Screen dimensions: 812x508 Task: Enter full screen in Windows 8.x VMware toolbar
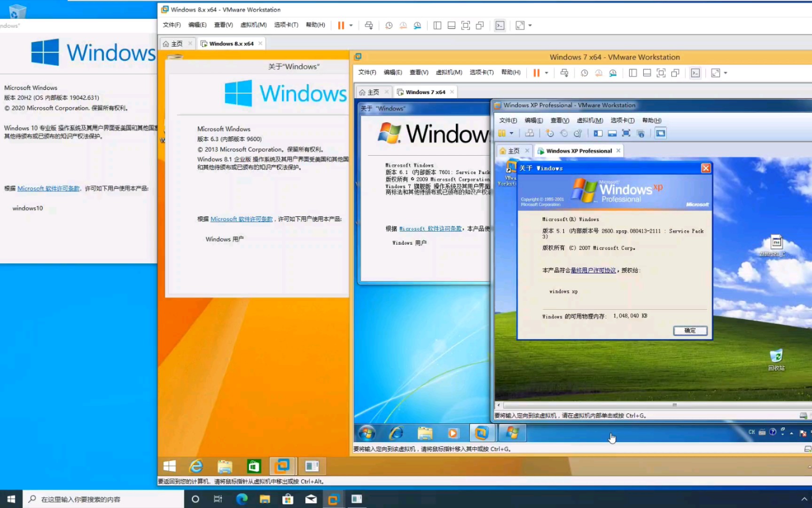point(465,25)
